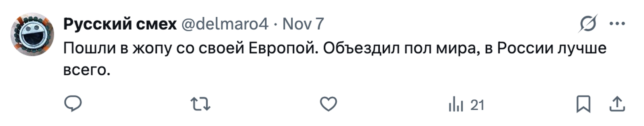Click the word "лучше" in the post
Viewport: 644px width, 126px height.
click(582, 48)
